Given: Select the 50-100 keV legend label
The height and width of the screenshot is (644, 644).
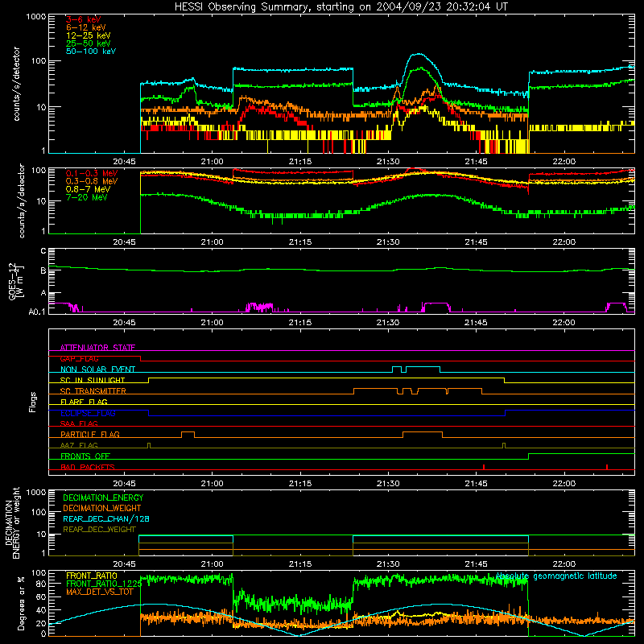Looking at the screenshot, I should 91,52.
